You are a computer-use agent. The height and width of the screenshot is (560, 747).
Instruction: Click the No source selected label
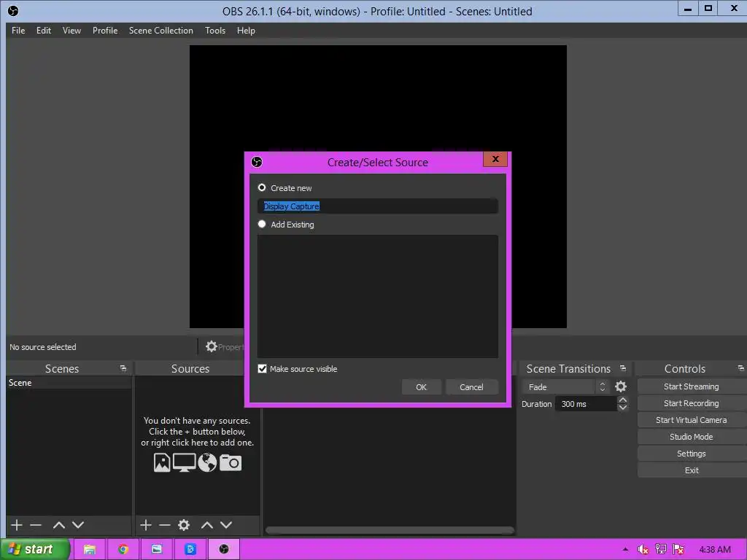click(43, 347)
